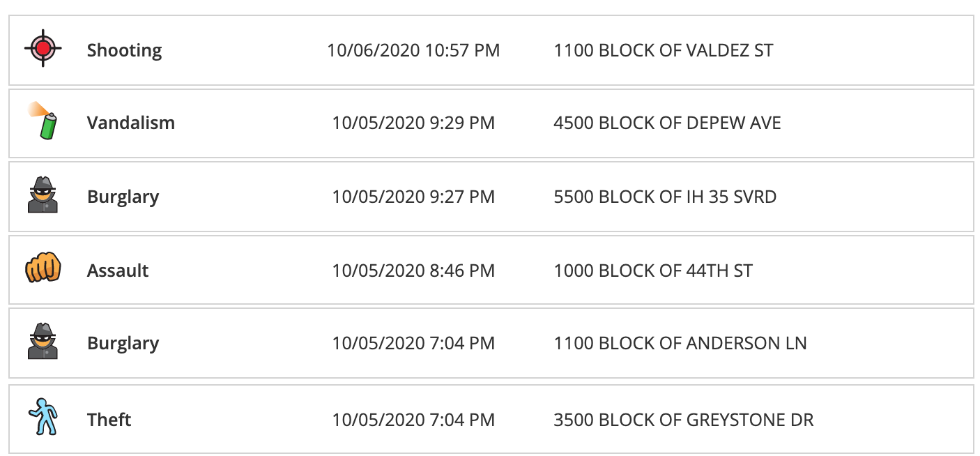The image size is (980, 456).
Task: Select the Assault incident label
Action: click(x=118, y=271)
